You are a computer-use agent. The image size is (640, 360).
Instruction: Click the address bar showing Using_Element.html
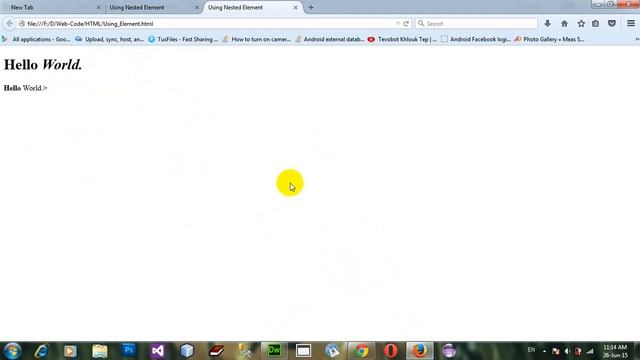[208, 24]
